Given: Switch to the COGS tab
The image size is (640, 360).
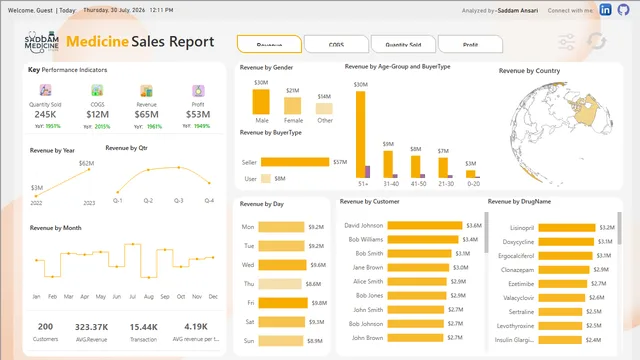Looking at the screenshot, I should [336, 44].
